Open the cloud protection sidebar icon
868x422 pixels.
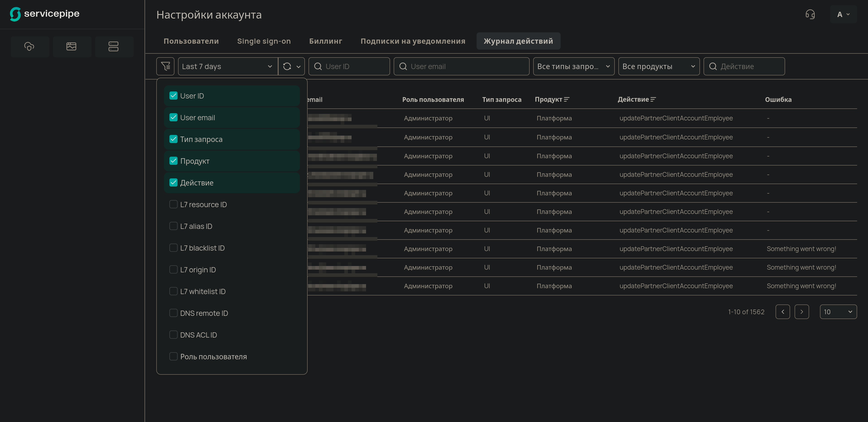pyautogui.click(x=30, y=46)
